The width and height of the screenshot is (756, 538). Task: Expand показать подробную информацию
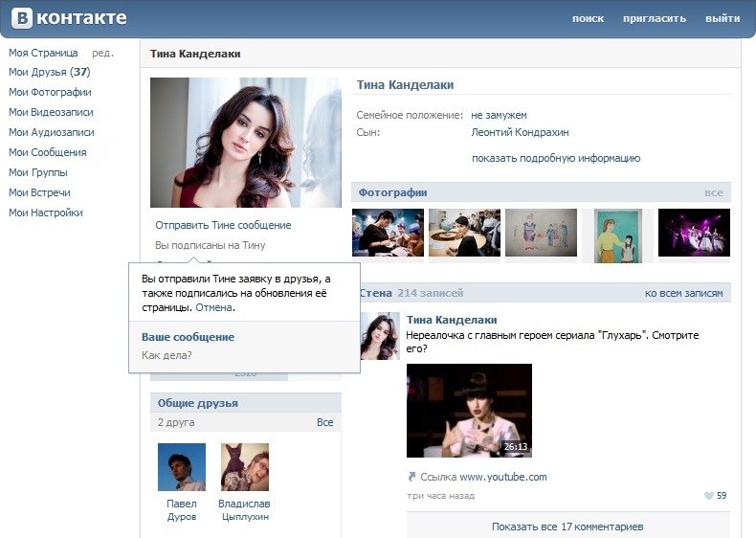(555, 159)
